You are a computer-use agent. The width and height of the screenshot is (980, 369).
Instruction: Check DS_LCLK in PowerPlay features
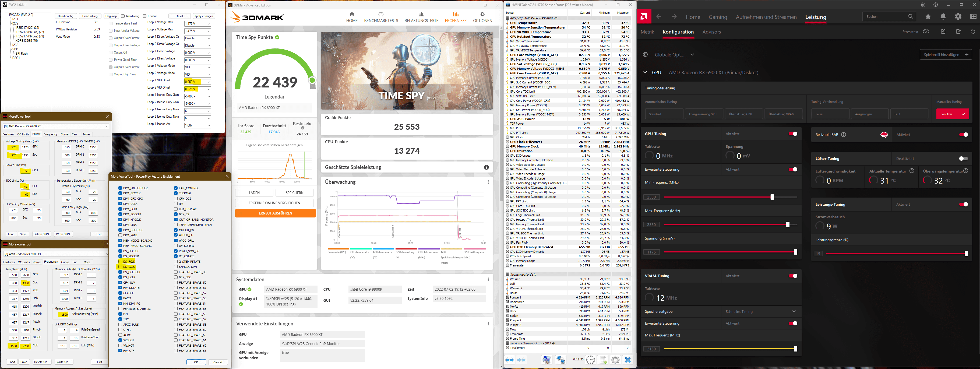pos(120,267)
